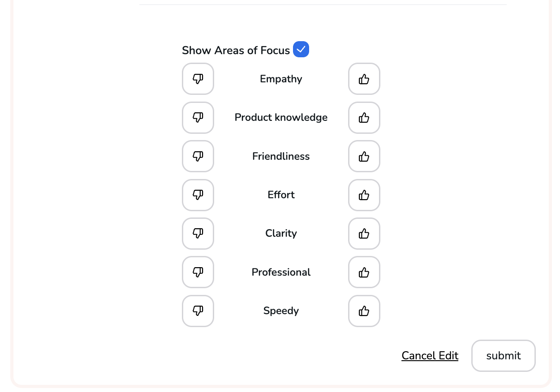Image resolution: width=560 pixels, height=392 pixels.
Task: Select thumbs up for Professional
Action: (x=364, y=272)
